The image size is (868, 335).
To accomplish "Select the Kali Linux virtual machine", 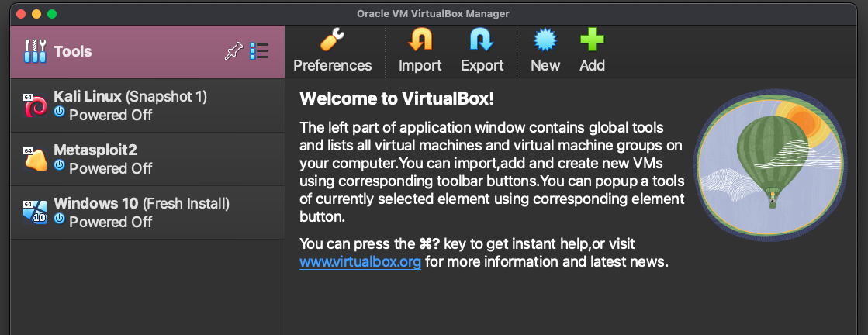I will [148, 105].
